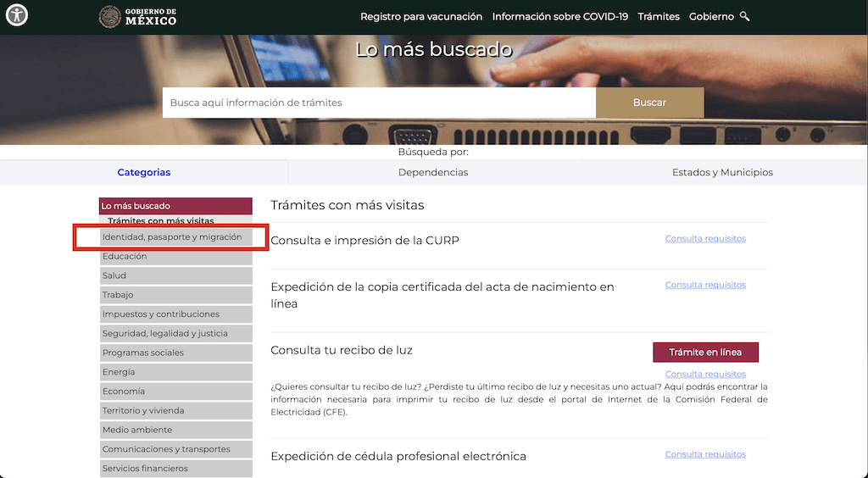The height and width of the screenshot is (478, 868).
Task: Open the Territorio y vivienda category
Action: tap(175, 410)
